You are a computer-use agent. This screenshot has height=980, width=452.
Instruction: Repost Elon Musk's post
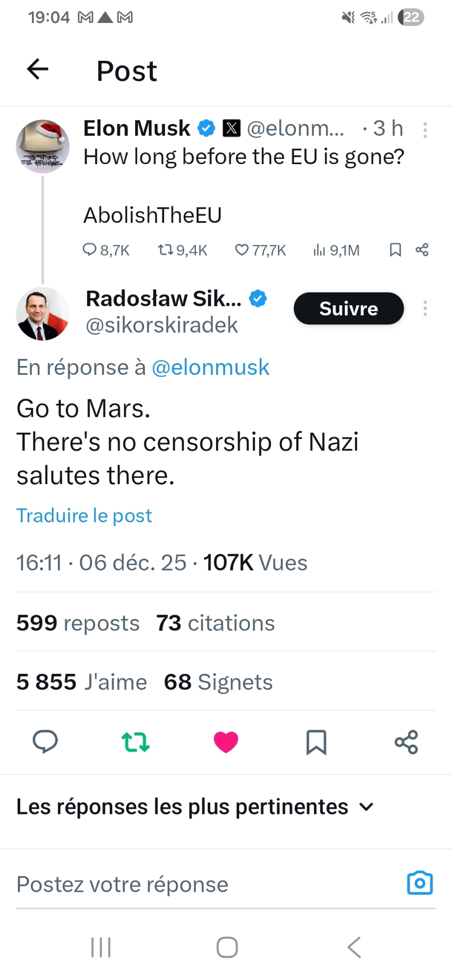[x=182, y=250]
